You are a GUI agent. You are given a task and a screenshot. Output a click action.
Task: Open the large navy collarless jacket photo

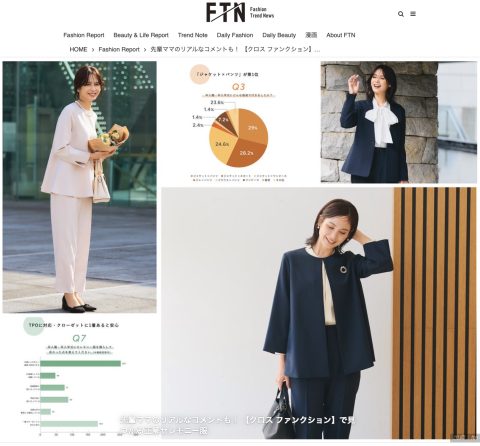point(319,313)
